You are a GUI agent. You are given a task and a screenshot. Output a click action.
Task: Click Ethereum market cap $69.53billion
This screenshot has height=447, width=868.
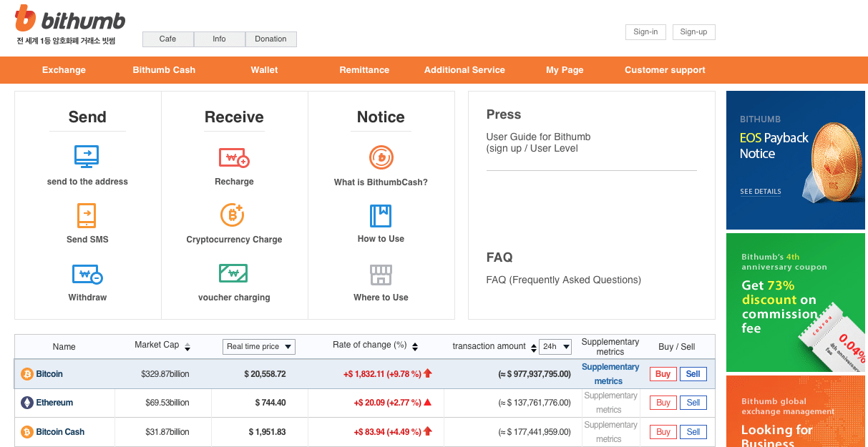(167, 403)
